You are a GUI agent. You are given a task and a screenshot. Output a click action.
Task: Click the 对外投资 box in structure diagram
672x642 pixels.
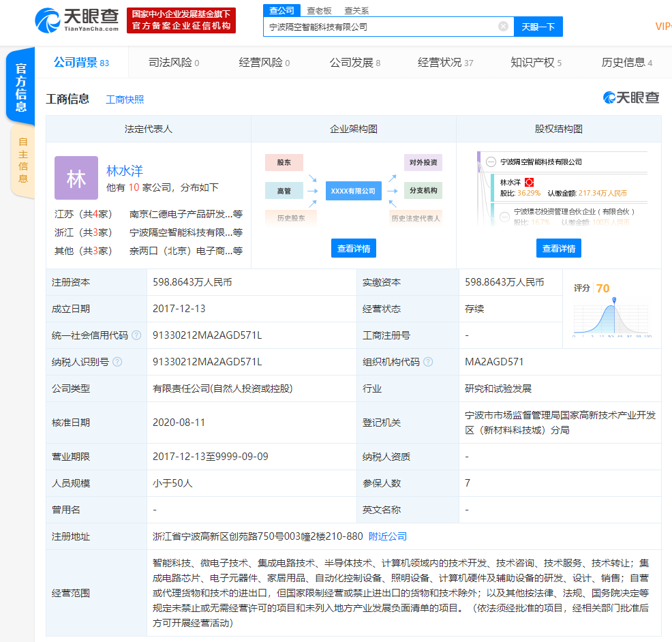click(423, 162)
